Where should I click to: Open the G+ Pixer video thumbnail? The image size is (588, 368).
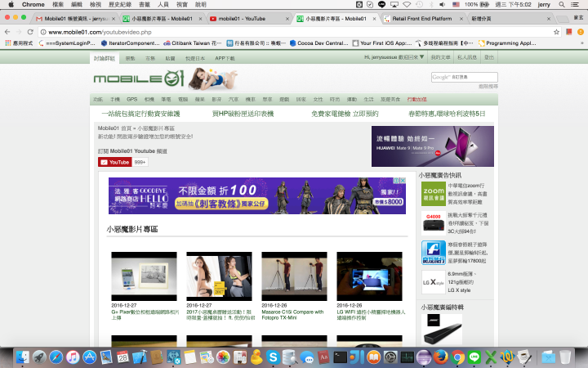(x=144, y=276)
